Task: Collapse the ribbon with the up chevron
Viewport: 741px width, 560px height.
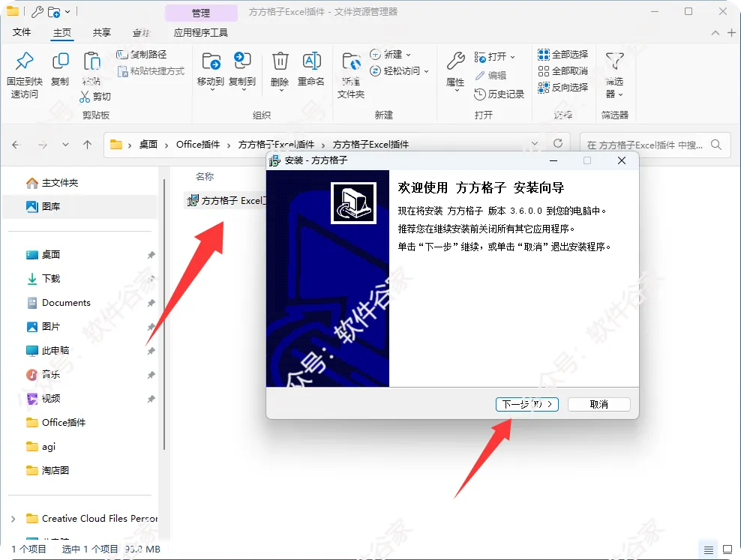Action: point(715,32)
